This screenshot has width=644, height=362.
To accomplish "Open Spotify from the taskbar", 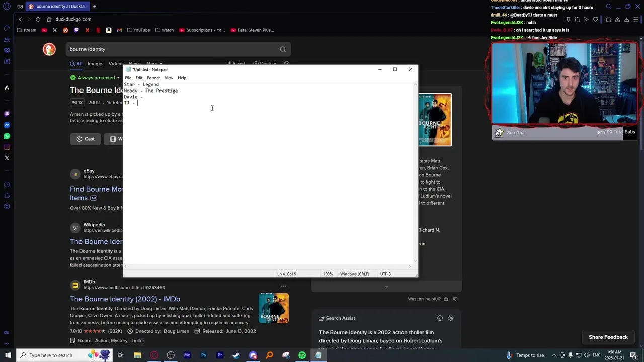I will pos(302,355).
